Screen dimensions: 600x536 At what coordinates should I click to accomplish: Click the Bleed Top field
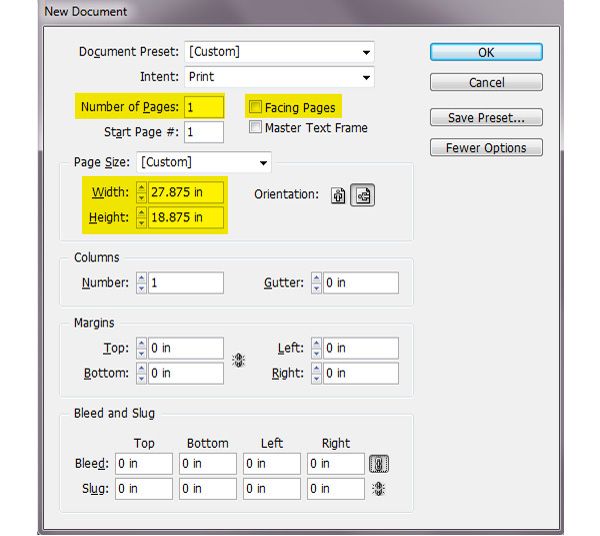coord(144,464)
